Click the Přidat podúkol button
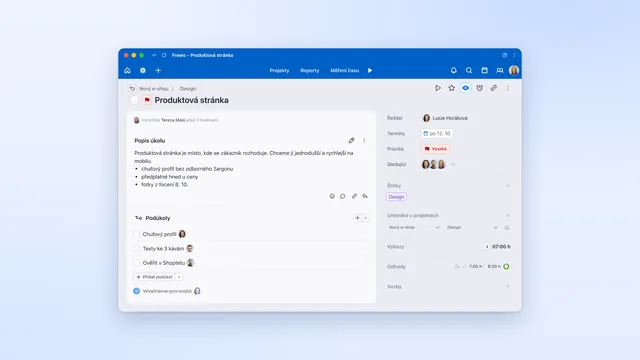Image resolution: width=640 pixels, height=360 pixels. (154, 277)
